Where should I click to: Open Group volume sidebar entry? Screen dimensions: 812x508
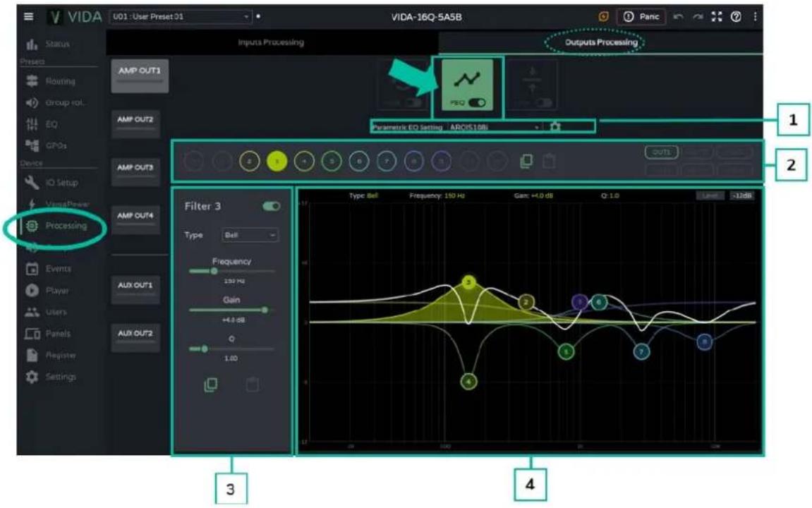tap(55, 102)
